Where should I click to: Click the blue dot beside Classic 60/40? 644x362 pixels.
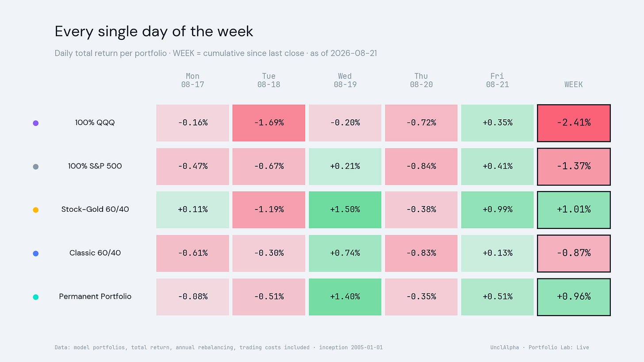(x=36, y=253)
